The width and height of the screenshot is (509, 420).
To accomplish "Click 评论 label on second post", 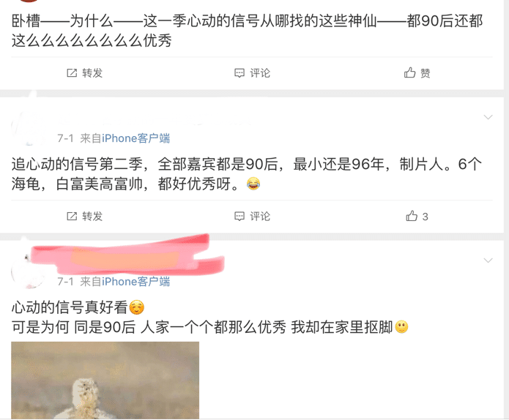I will pyautogui.click(x=260, y=217).
